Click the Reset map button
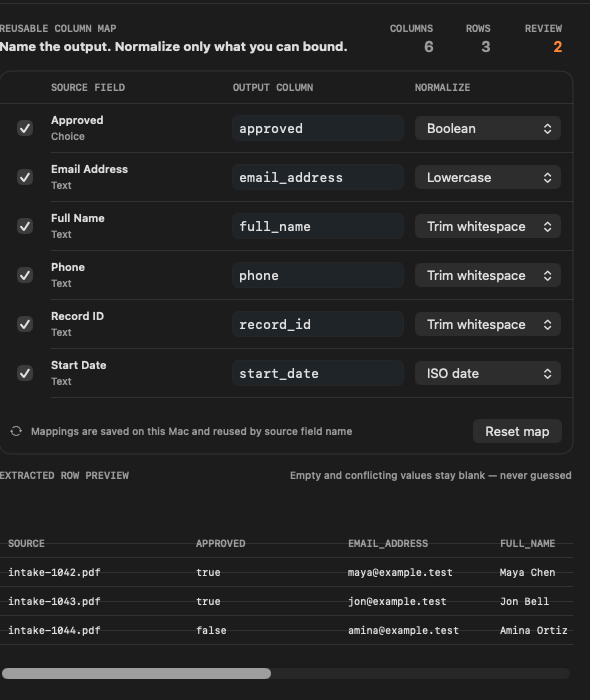The height and width of the screenshot is (700, 590). pos(517,431)
